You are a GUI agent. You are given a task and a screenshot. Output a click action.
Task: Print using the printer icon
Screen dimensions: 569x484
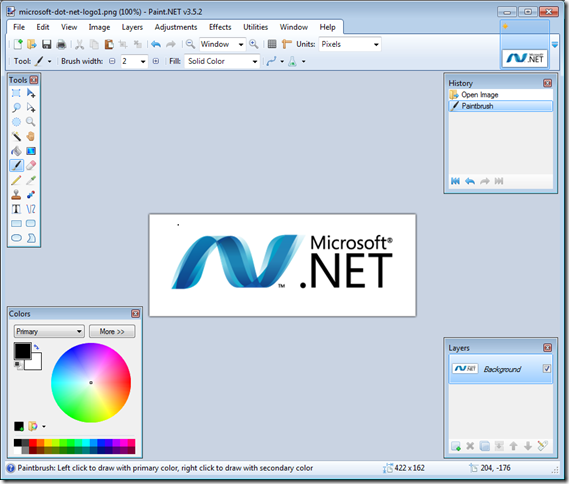(61, 44)
